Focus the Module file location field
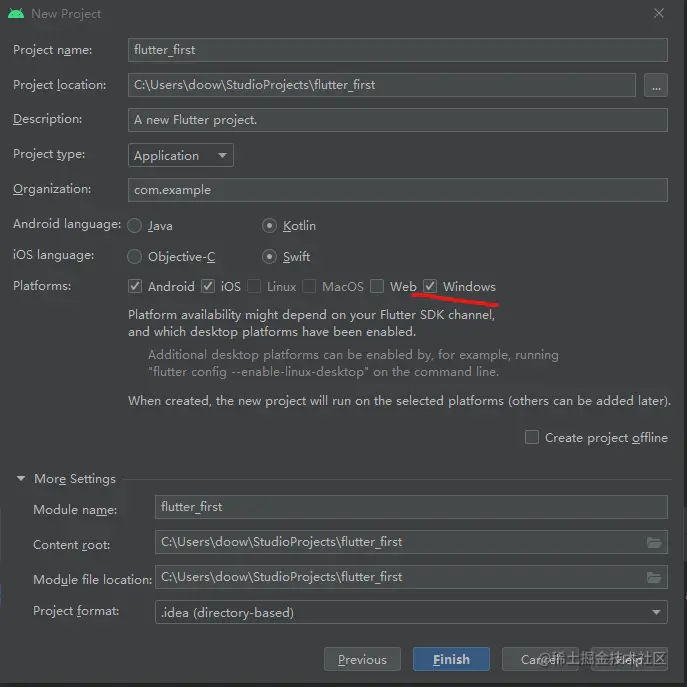Screen dimensions: 687x687 pos(411,577)
